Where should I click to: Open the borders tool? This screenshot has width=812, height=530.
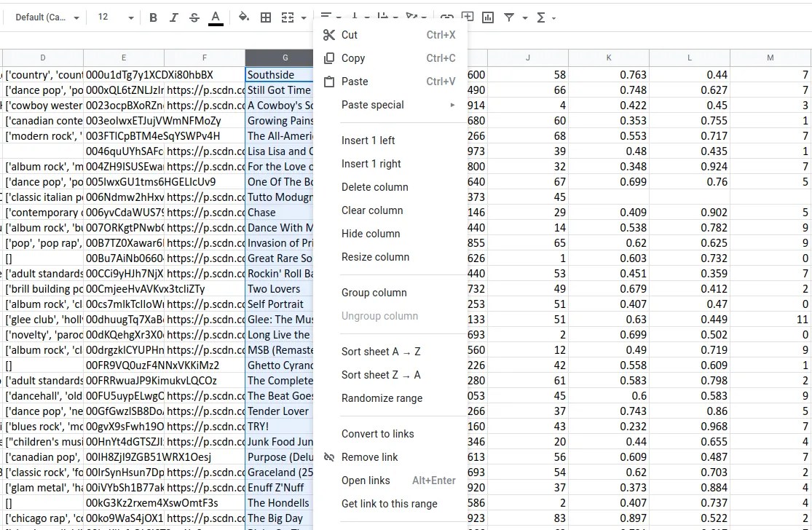coord(266,17)
